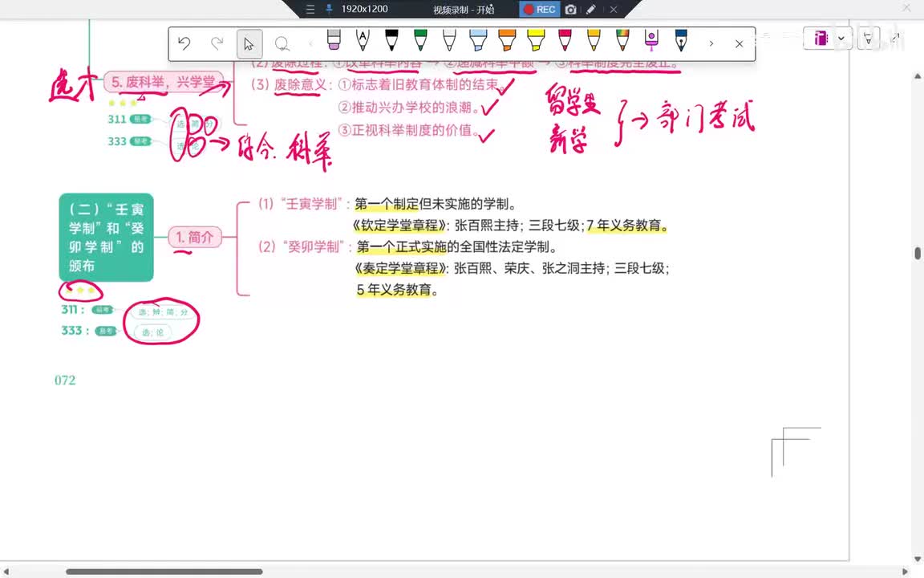Close the screen recorder bar
This screenshot has width=924, height=578.
click(614, 10)
